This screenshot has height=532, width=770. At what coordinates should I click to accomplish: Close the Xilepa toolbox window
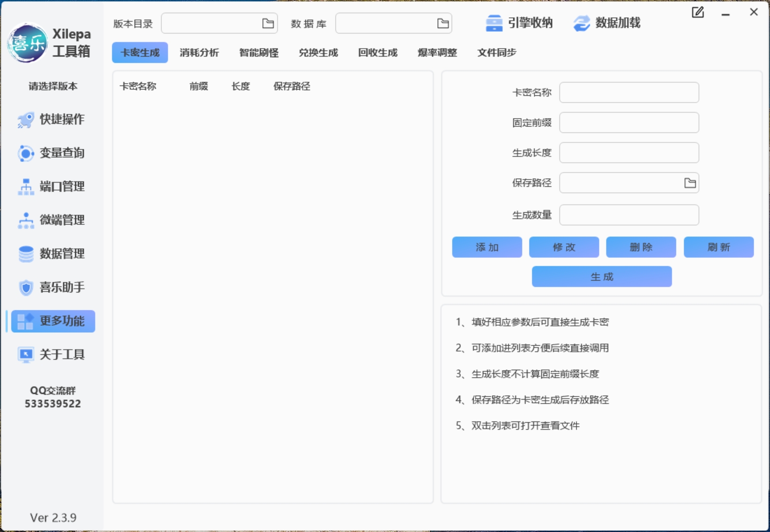click(754, 13)
